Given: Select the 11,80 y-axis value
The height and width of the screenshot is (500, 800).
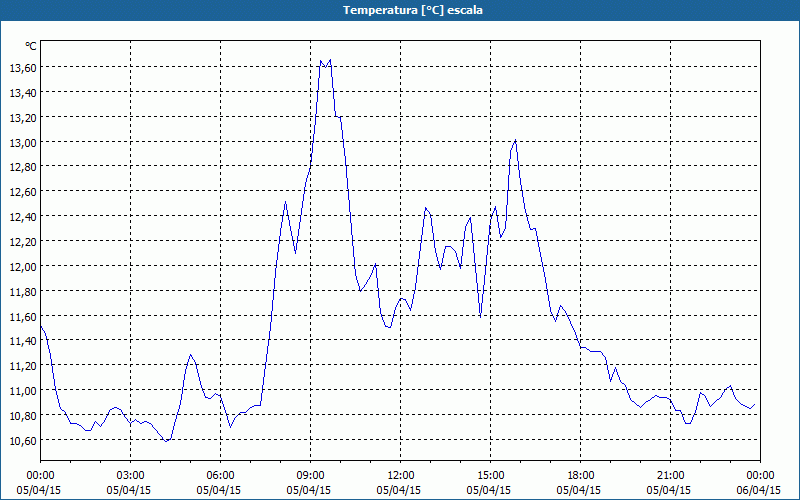Looking at the screenshot, I should pyautogui.click(x=22, y=291).
